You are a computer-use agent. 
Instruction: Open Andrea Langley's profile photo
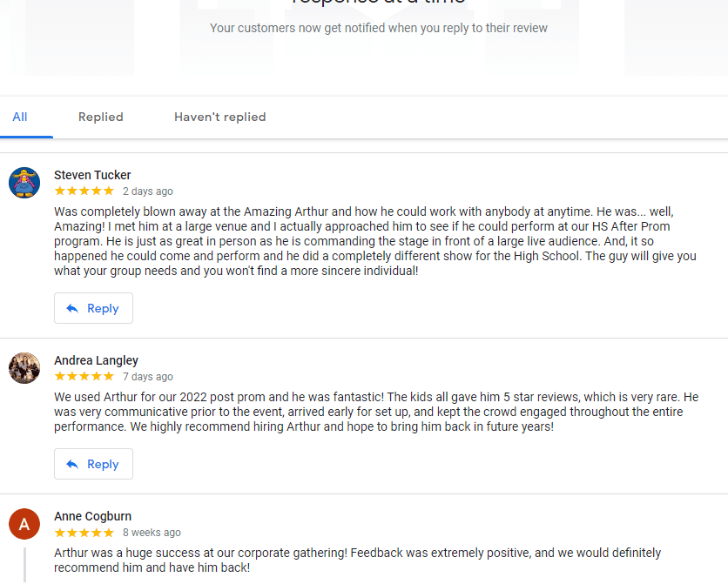[x=24, y=368]
